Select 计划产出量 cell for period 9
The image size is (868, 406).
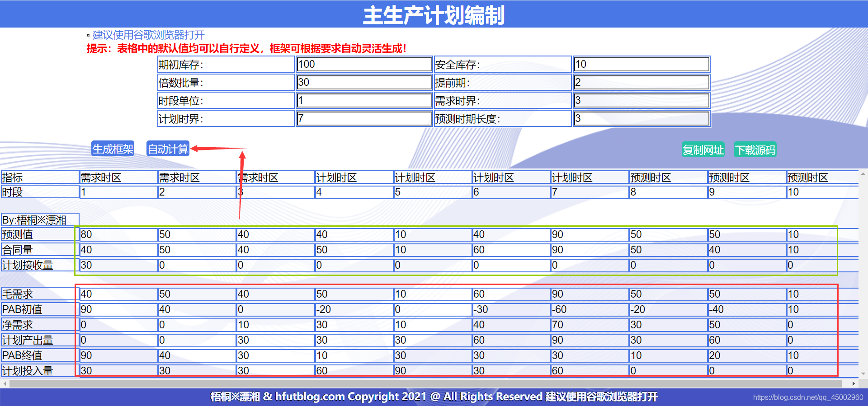point(747,340)
